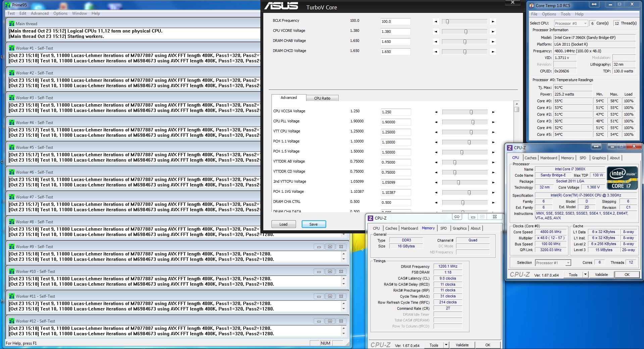Click the Worker #6 Self-Test window icon
The image size is (644, 349).
point(12,172)
